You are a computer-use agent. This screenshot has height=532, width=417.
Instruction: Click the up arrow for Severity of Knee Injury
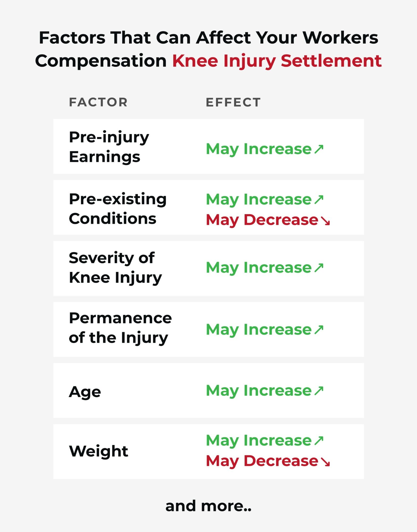coord(319,268)
